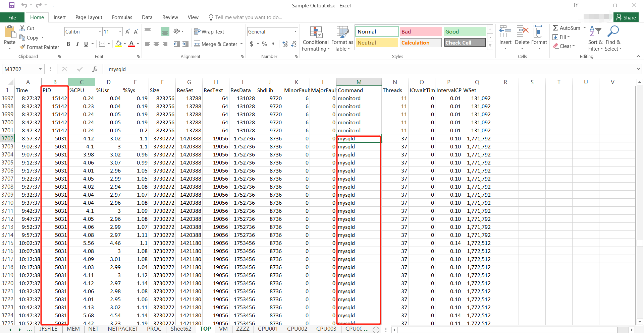Viewport: 644px width, 333px height.
Task: Click the Increase Font Size icon
Action: pyautogui.click(x=127, y=32)
